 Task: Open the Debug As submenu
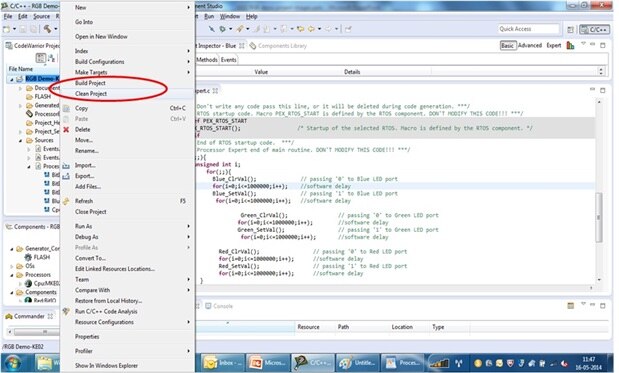pos(128,237)
